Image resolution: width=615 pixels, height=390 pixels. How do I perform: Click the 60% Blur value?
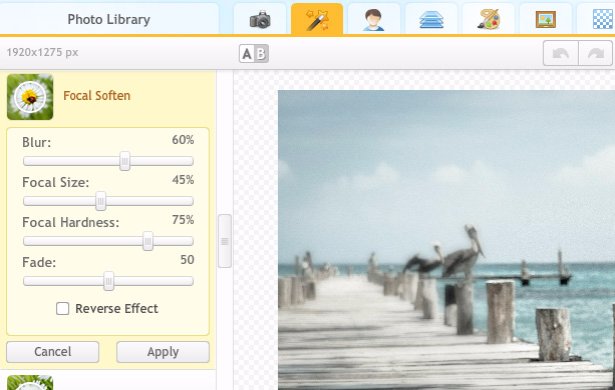[x=183, y=140]
